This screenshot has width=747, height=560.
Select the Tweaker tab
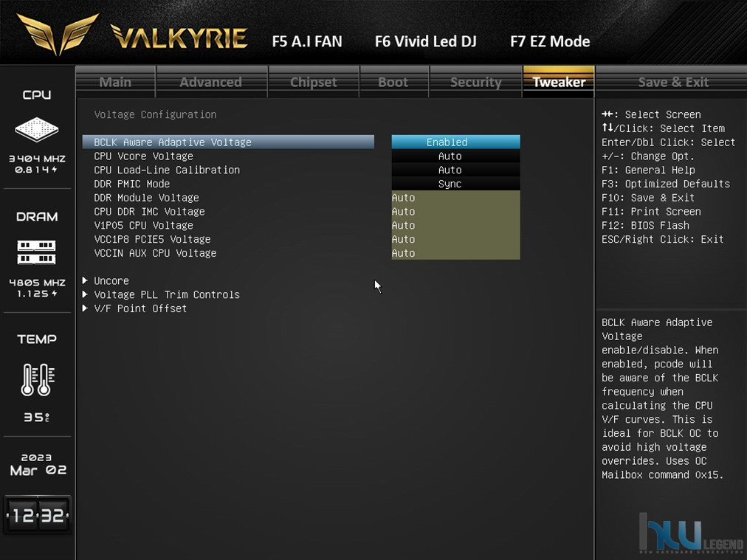(559, 82)
